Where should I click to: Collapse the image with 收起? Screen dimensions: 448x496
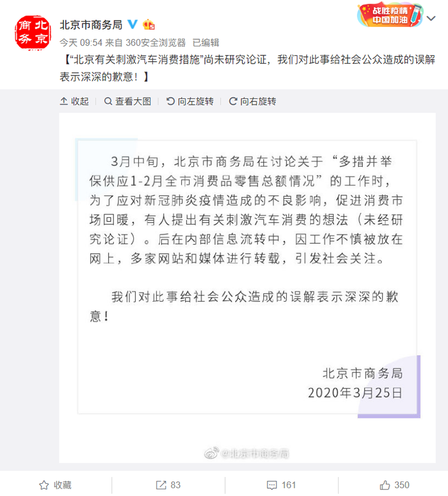point(74,101)
